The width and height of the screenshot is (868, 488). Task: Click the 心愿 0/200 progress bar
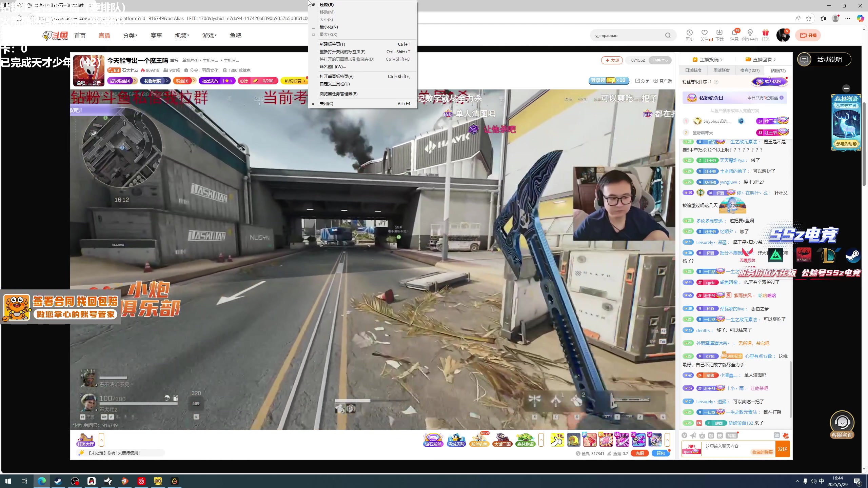click(258, 81)
